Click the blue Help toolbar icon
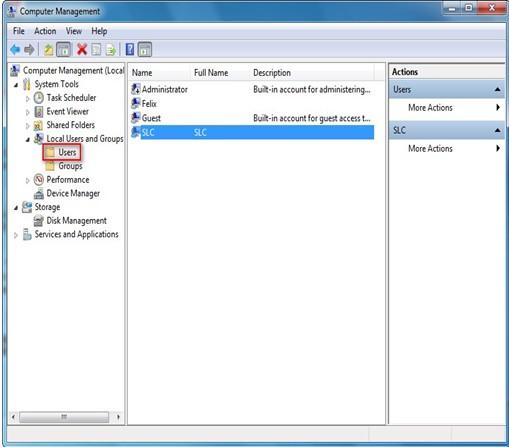 [130, 50]
